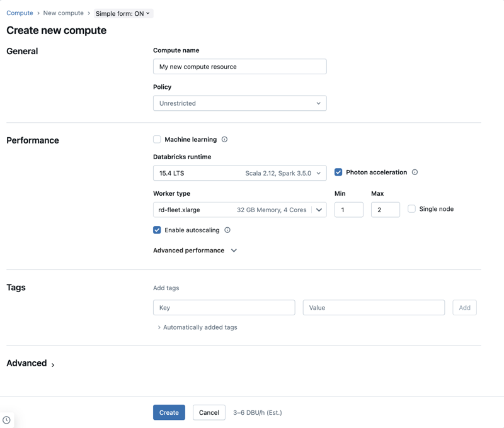Click the Key tag input field
The width and height of the screenshot is (504, 428).
224,307
